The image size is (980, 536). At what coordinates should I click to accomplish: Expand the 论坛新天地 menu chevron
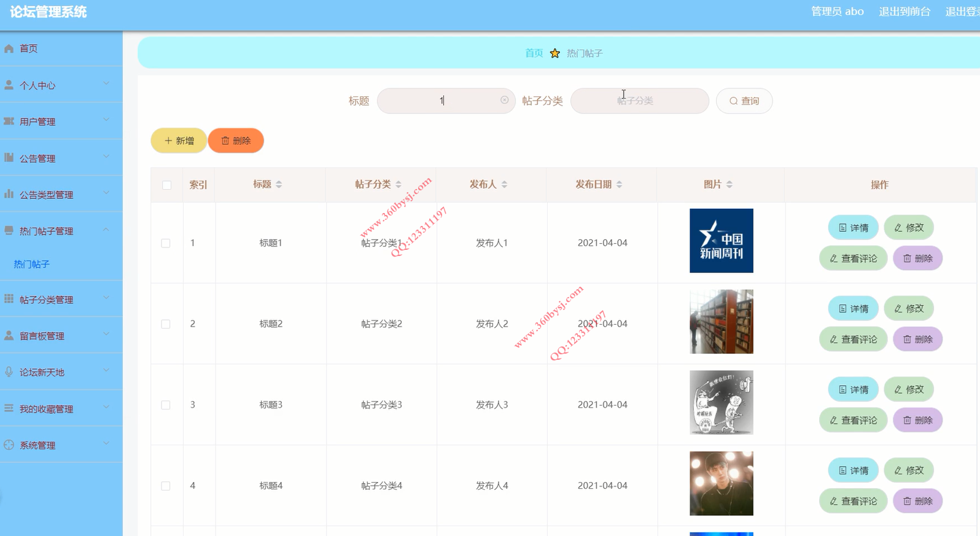(x=106, y=370)
